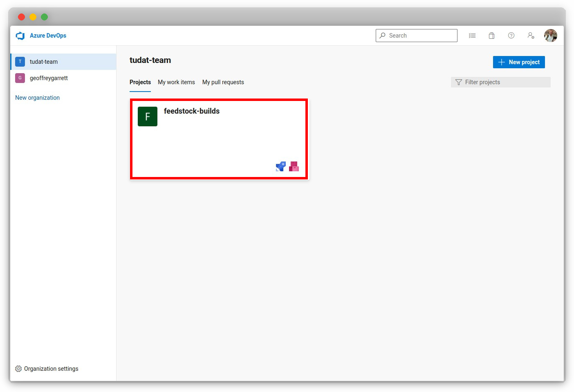This screenshot has height=392, width=574.
Task: Click the geoffreygarrett G organization icon
Action: click(20, 78)
